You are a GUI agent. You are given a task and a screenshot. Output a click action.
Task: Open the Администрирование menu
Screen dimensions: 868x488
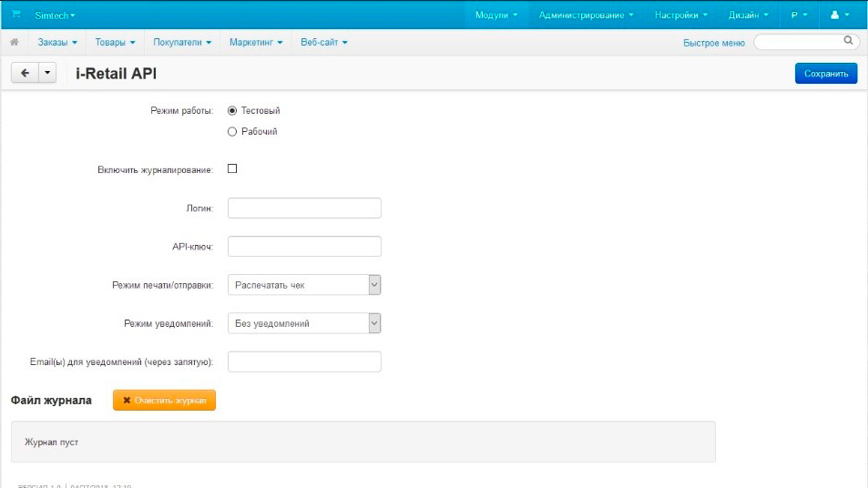pos(587,15)
